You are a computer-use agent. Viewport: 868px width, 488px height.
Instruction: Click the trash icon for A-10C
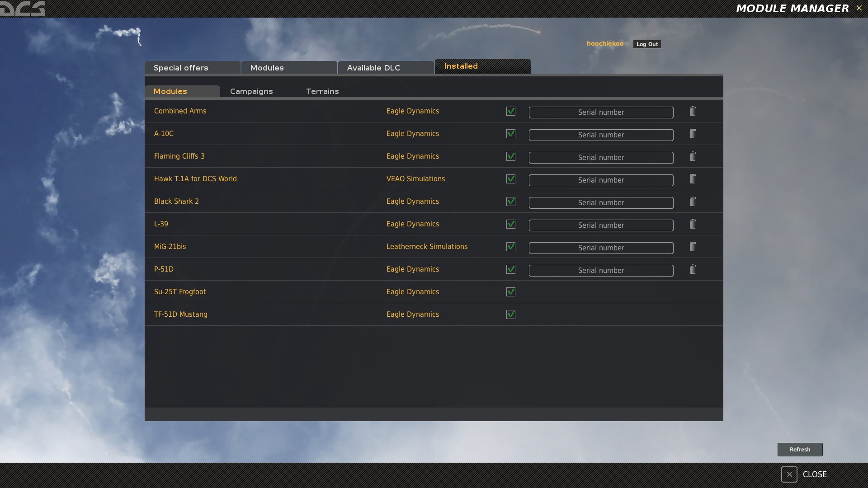click(x=693, y=134)
